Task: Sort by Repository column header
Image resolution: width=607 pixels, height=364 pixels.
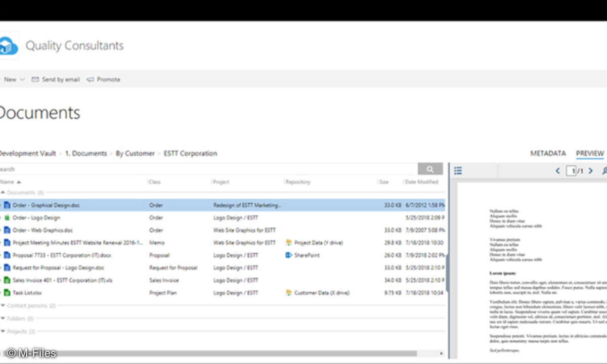Action: [298, 182]
